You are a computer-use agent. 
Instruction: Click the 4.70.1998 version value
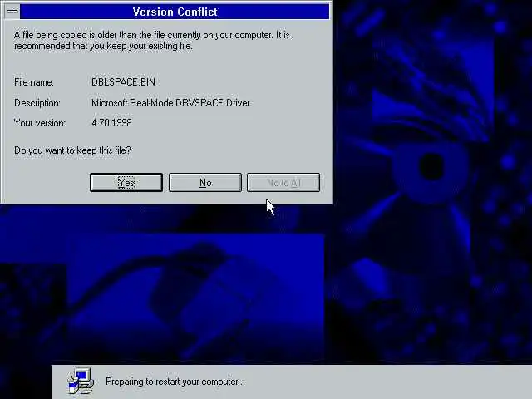111,122
